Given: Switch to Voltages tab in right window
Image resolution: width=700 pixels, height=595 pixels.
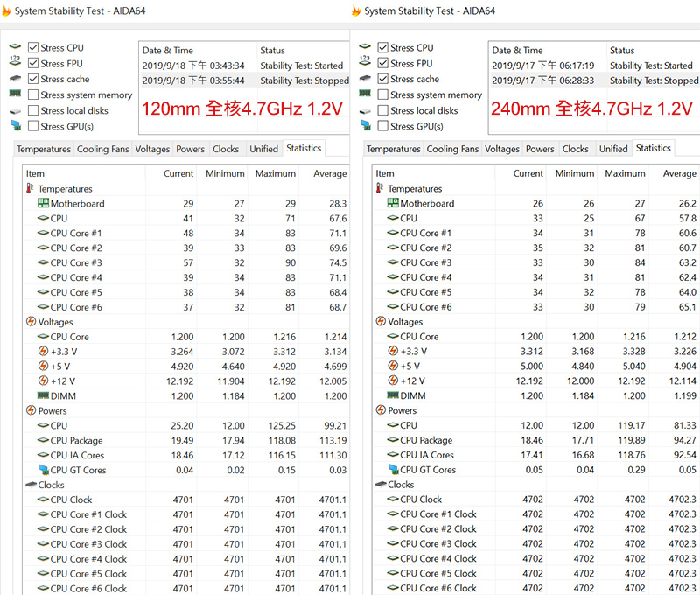Looking at the screenshot, I should pyautogui.click(x=501, y=149).
